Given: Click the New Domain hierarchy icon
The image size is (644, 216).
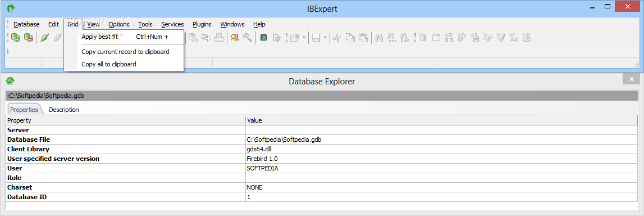Looking at the screenshot, I should click(449, 38).
